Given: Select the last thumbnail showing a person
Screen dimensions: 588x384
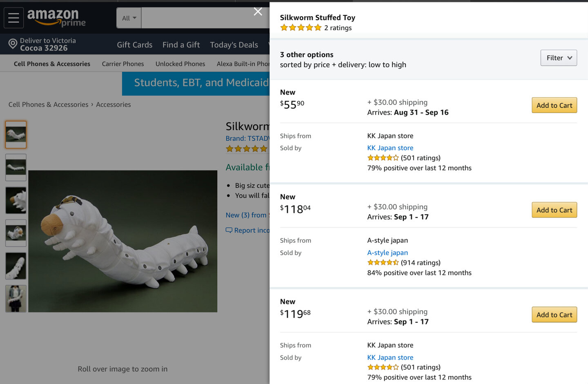Looking at the screenshot, I should [16, 298].
